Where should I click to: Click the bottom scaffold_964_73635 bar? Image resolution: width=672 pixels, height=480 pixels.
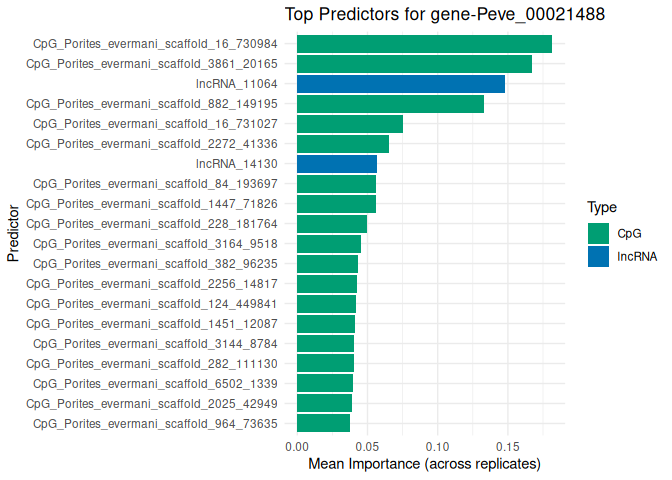point(323,423)
